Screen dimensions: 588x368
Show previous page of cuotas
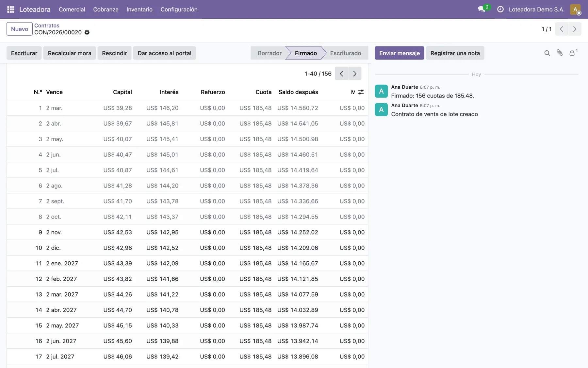point(341,74)
